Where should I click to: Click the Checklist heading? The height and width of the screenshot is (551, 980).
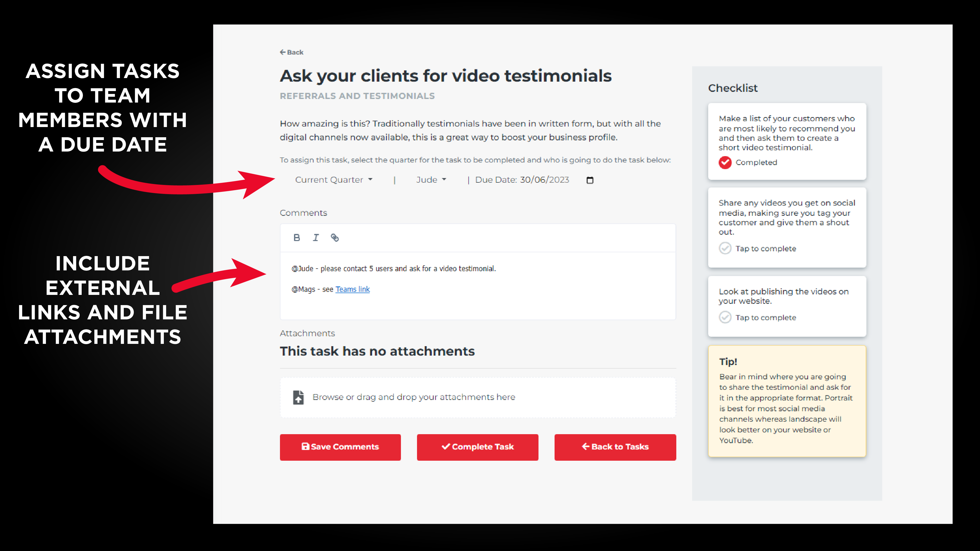[733, 88]
